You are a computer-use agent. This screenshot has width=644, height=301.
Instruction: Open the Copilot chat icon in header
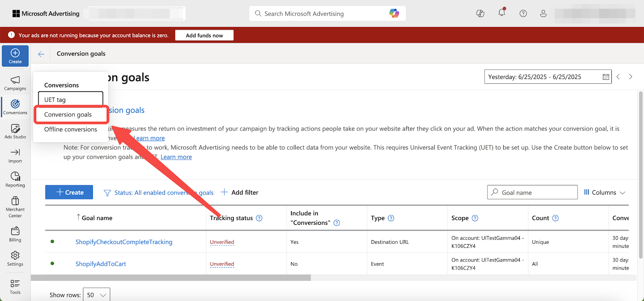(480, 13)
